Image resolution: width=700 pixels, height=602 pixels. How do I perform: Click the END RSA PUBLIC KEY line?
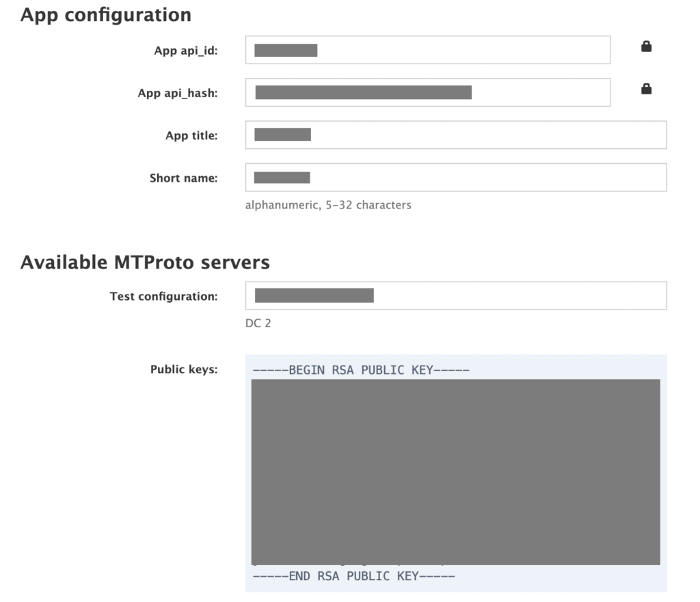(353, 576)
